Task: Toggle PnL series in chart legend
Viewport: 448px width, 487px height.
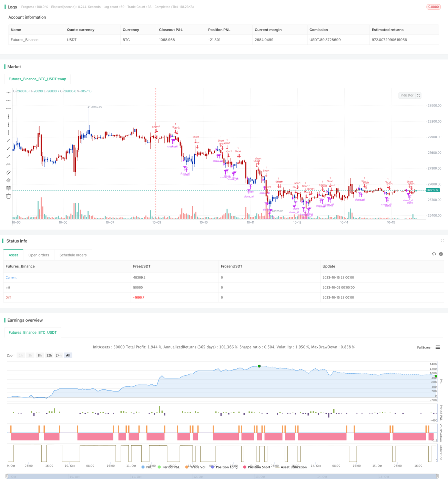Action: click(147, 467)
